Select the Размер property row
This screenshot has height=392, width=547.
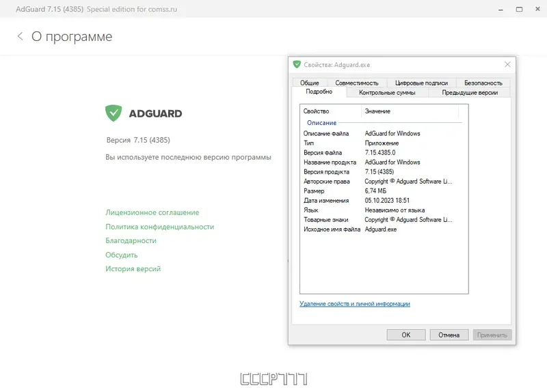[384, 191]
